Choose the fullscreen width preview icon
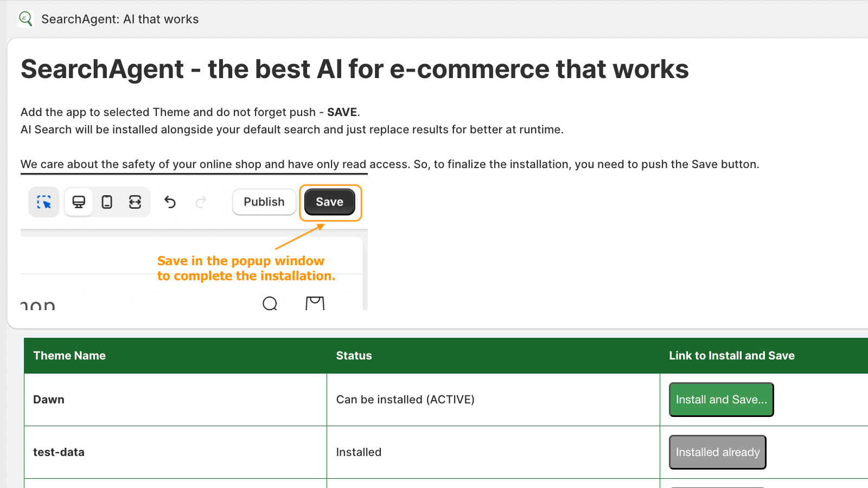The image size is (868, 488). click(135, 202)
